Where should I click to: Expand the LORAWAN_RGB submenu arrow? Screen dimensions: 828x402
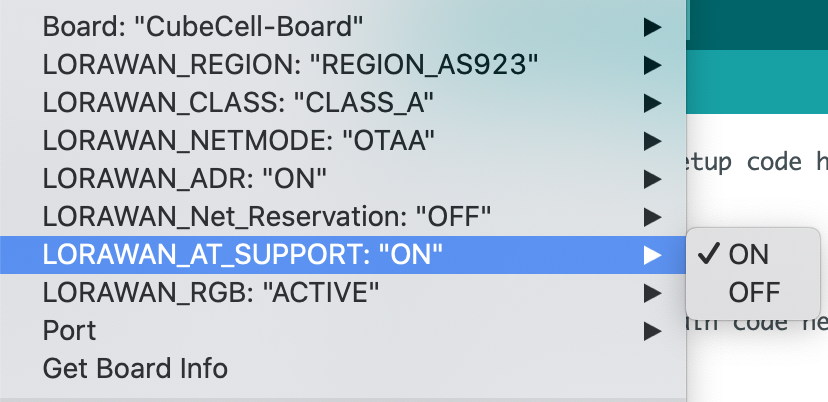[653, 293]
